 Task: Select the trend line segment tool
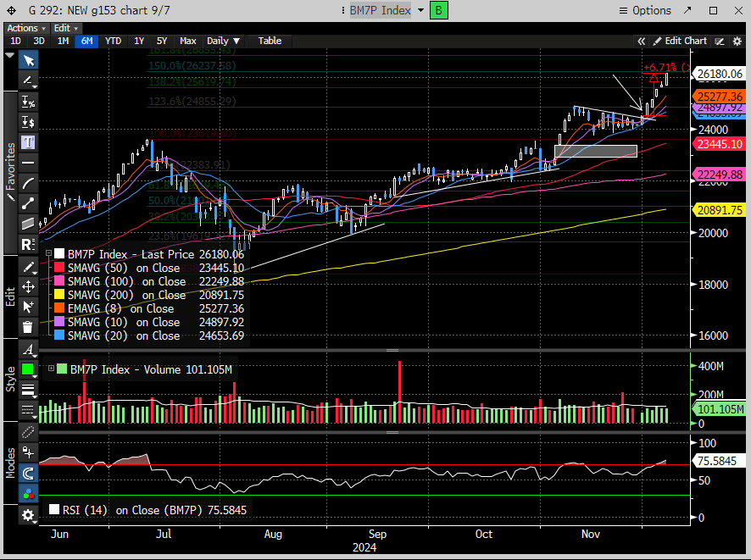tap(28, 203)
